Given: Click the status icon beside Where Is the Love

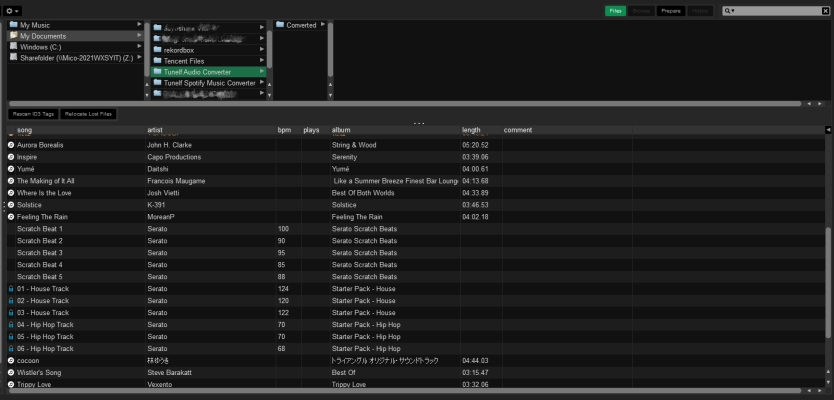Looking at the screenshot, I should tap(11, 193).
